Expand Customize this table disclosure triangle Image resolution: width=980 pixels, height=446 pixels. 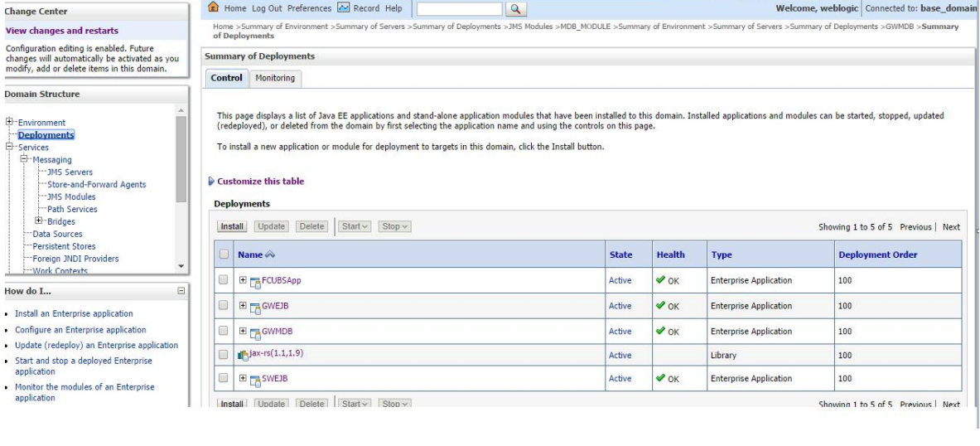211,182
